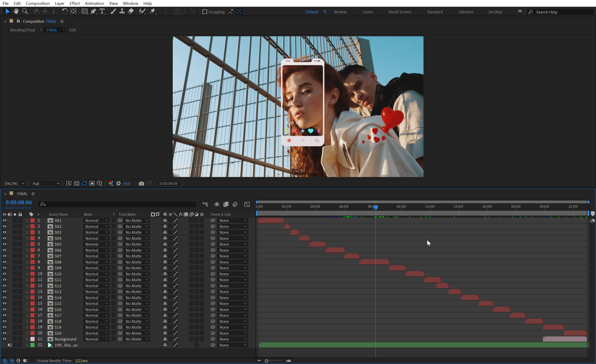Click the S20 breadcrumb in viewer
This screenshot has width=596, height=364.
73,30
